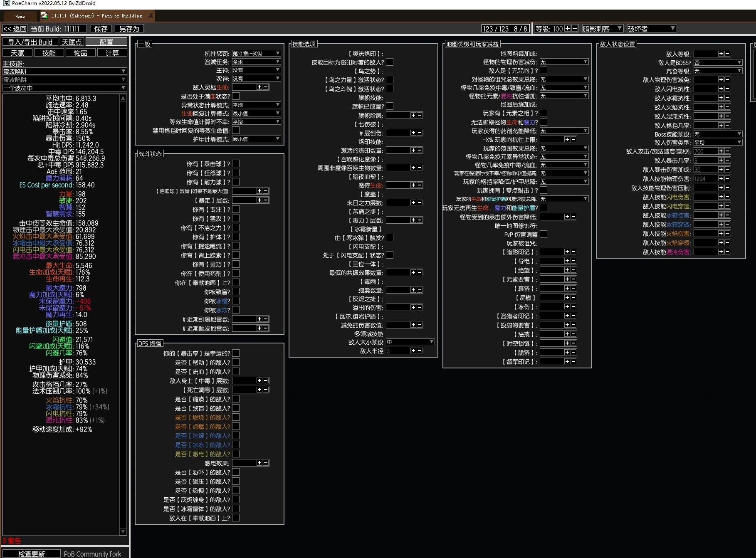Viewport: 756px width, 558px height.
Task: Expand the 暗影刺客 class dropdown
Action: click(x=602, y=29)
